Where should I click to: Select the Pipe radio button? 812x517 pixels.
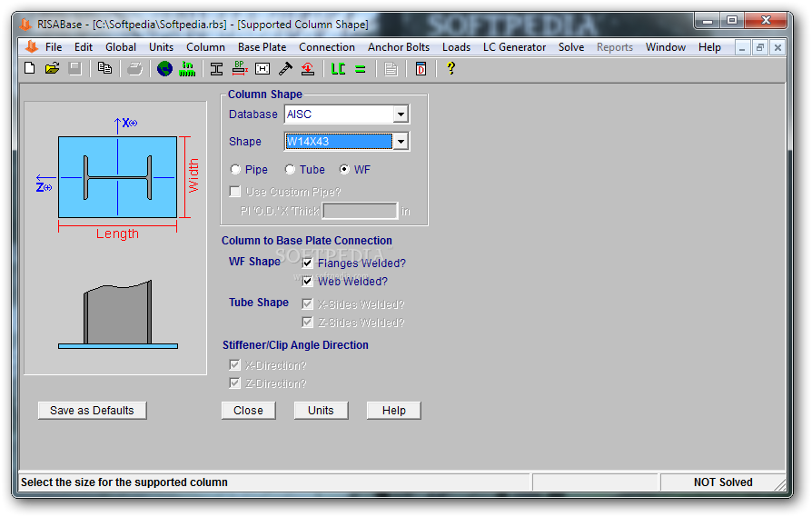pos(235,169)
